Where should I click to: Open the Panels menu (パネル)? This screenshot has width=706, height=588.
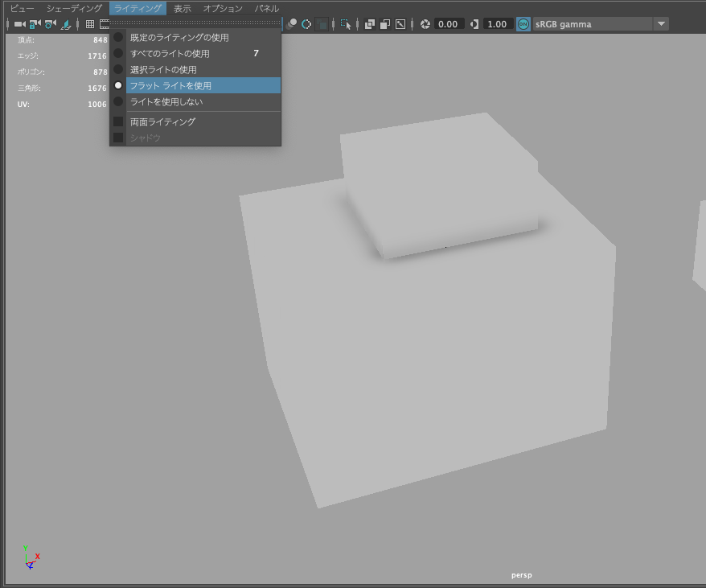coord(266,9)
